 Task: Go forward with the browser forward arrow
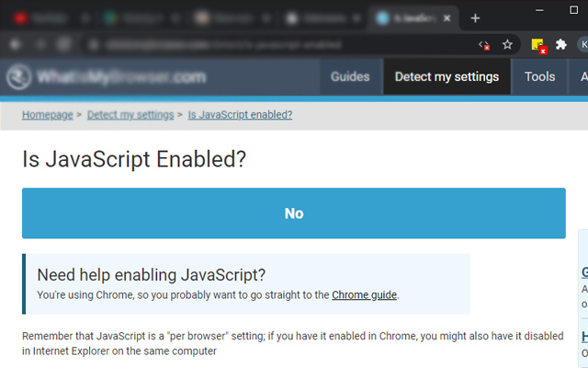[x=40, y=45]
